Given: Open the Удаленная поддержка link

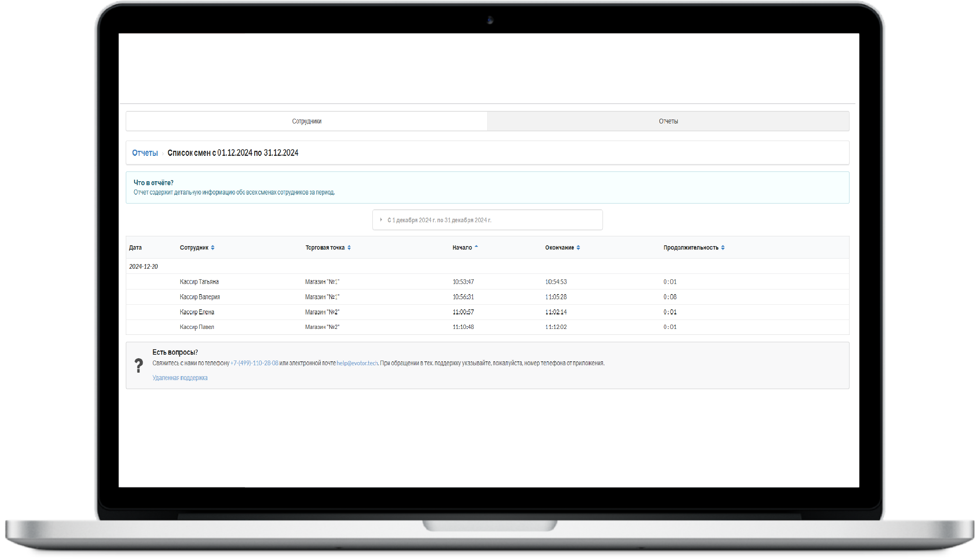Looking at the screenshot, I should [x=180, y=378].
